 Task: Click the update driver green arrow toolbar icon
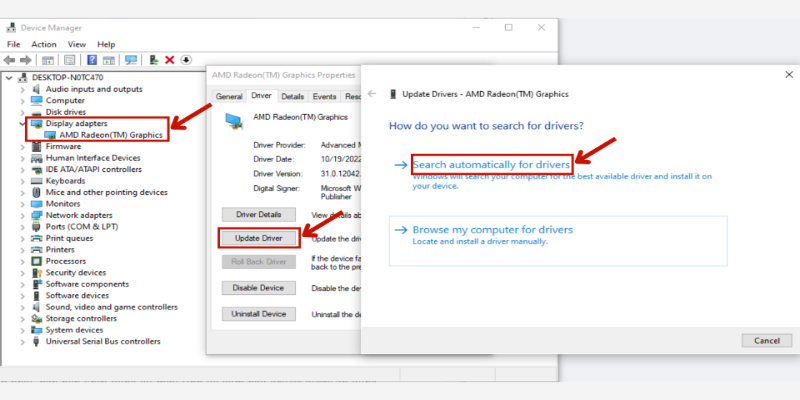[x=154, y=60]
